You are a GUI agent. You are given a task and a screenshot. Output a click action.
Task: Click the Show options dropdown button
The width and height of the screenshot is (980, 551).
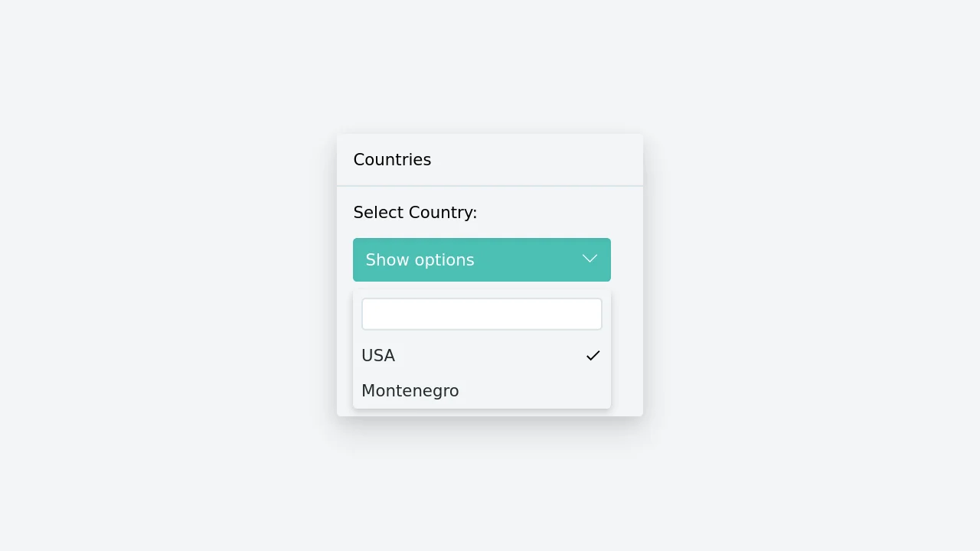click(482, 259)
